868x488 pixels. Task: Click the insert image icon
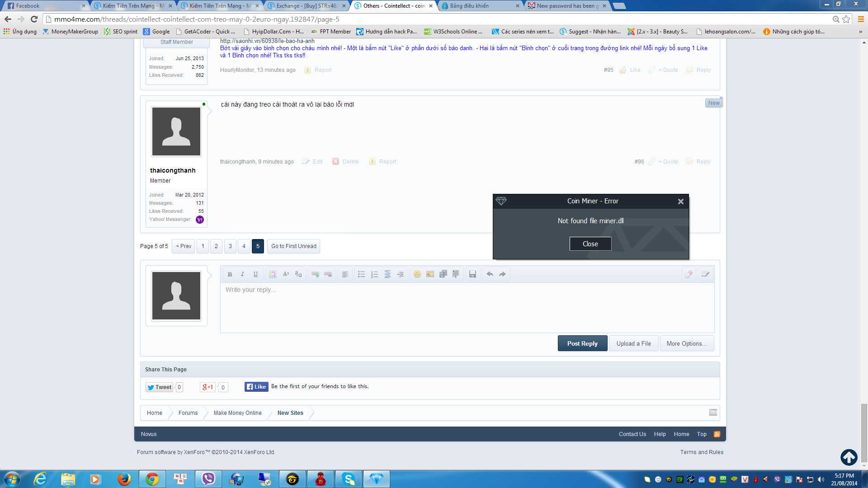[x=430, y=274]
